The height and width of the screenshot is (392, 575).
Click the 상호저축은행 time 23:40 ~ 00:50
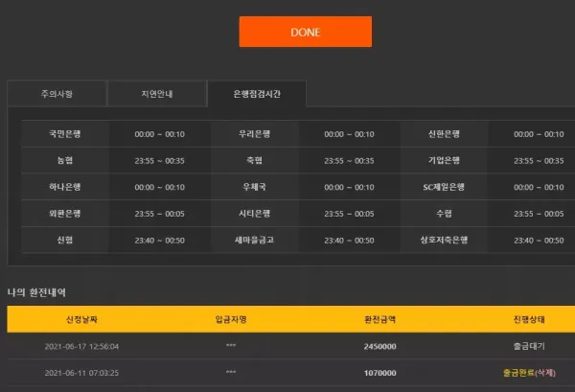click(539, 241)
